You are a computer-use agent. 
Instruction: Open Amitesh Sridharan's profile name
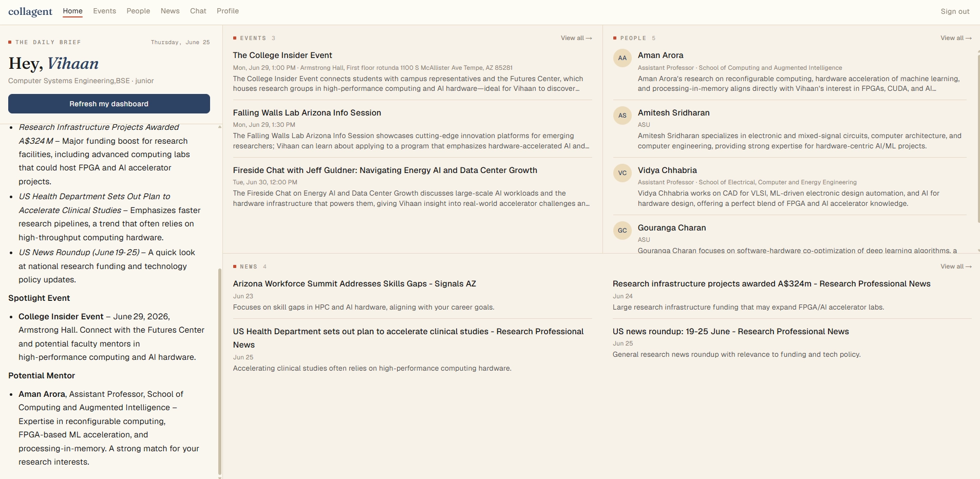(673, 112)
